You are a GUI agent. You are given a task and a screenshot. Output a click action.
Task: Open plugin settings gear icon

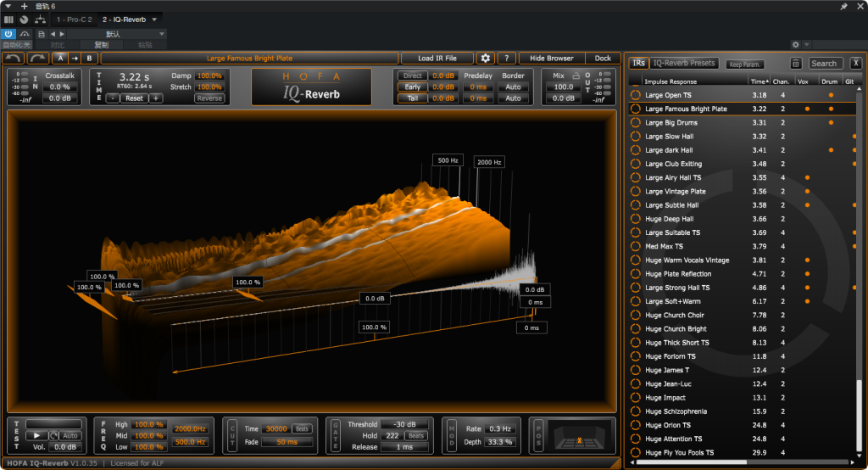point(486,59)
